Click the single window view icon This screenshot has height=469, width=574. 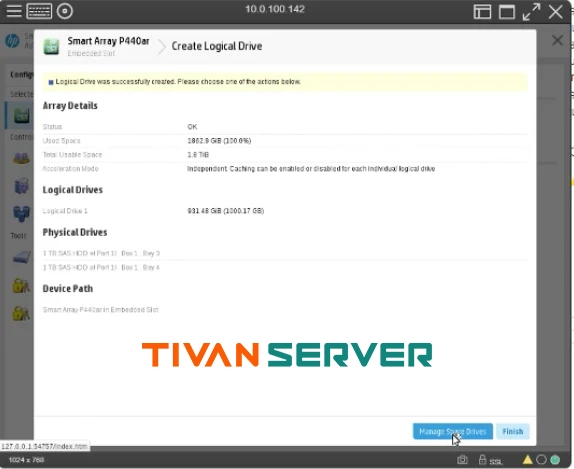(507, 12)
